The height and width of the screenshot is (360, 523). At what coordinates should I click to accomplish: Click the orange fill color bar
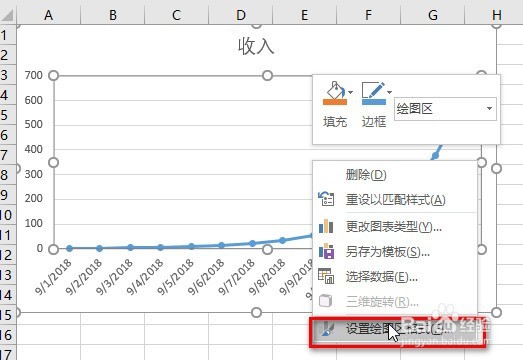(335, 102)
